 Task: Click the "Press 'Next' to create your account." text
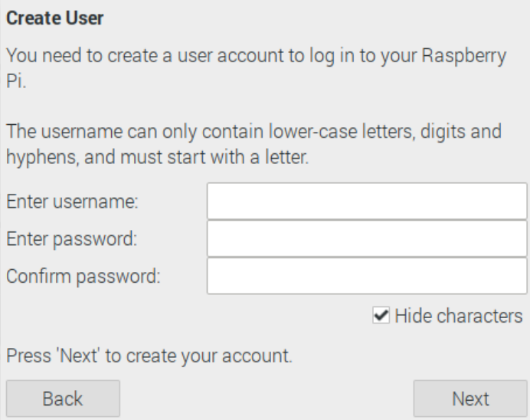point(149,356)
